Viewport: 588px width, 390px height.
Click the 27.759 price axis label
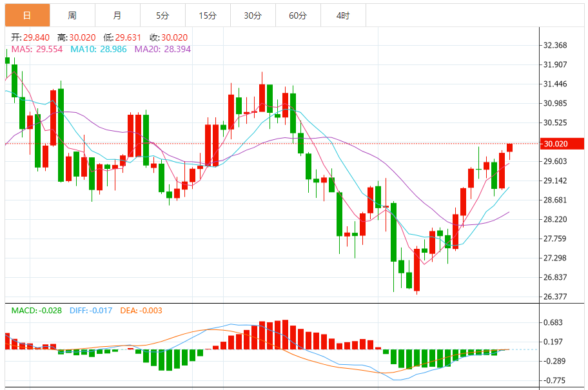tap(555, 239)
